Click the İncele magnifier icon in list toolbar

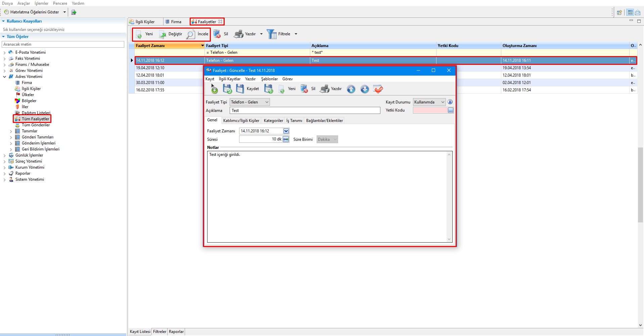pyautogui.click(x=191, y=34)
